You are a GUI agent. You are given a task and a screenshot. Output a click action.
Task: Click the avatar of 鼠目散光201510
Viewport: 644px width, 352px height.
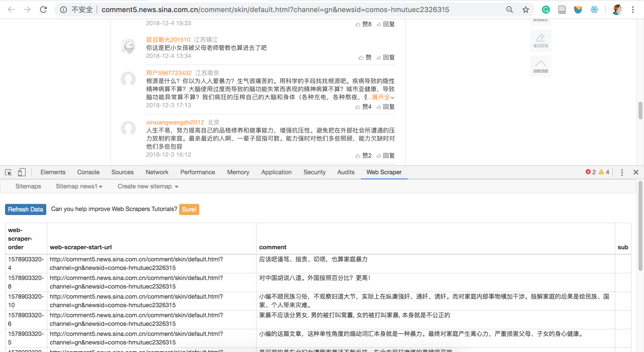click(x=128, y=46)
